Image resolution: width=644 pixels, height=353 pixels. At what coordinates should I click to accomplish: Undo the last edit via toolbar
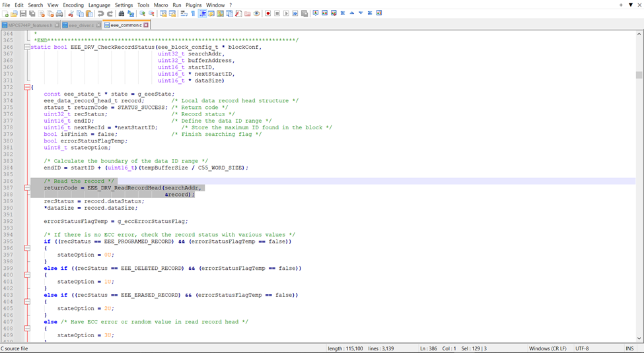[100, 14]
